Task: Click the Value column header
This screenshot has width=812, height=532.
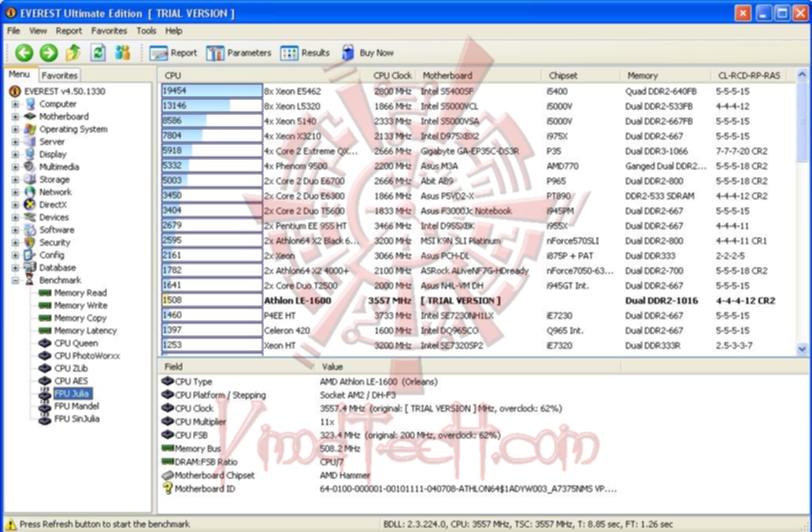Action: click(468, 367)
